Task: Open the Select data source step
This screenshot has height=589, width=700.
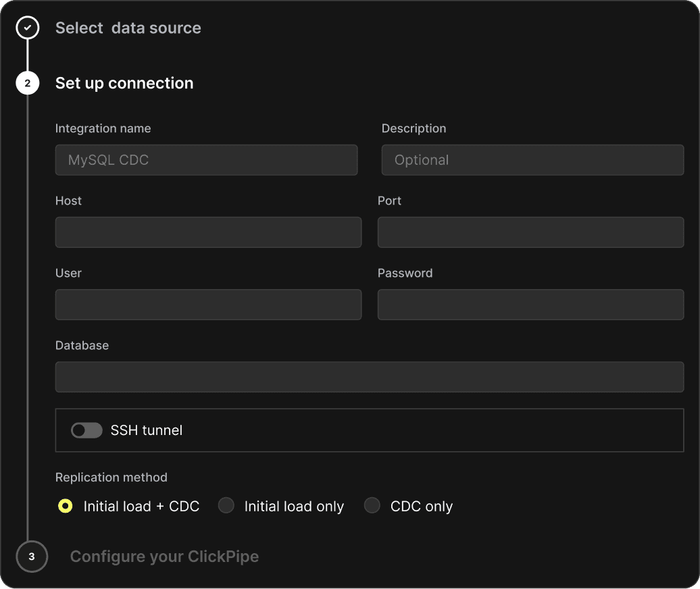Action: point(128,28)
